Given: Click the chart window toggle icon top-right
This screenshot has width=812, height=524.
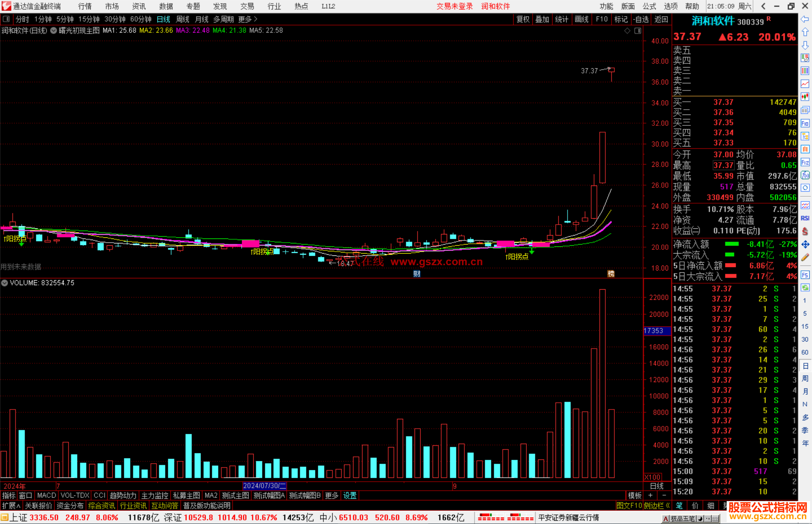Looking at the screenshot, I should (638, 31).
